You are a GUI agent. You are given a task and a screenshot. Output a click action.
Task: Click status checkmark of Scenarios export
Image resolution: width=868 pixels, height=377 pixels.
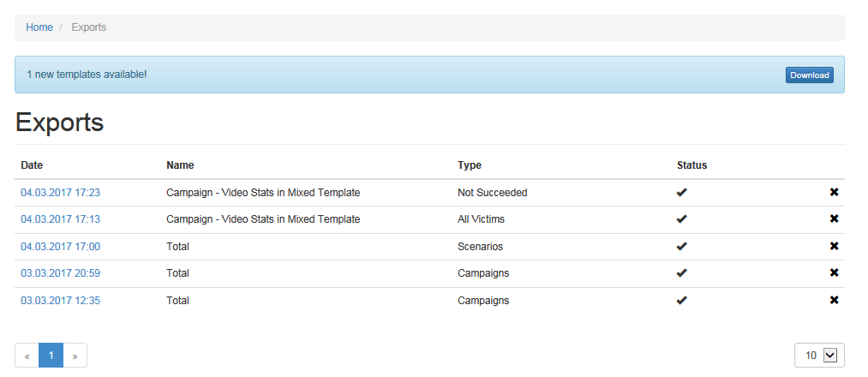682,246
